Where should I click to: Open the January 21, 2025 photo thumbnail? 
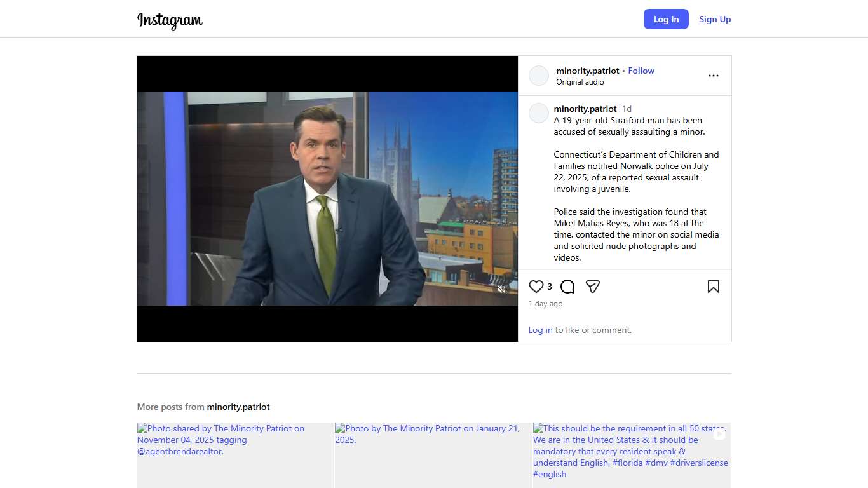pos(433,455)
